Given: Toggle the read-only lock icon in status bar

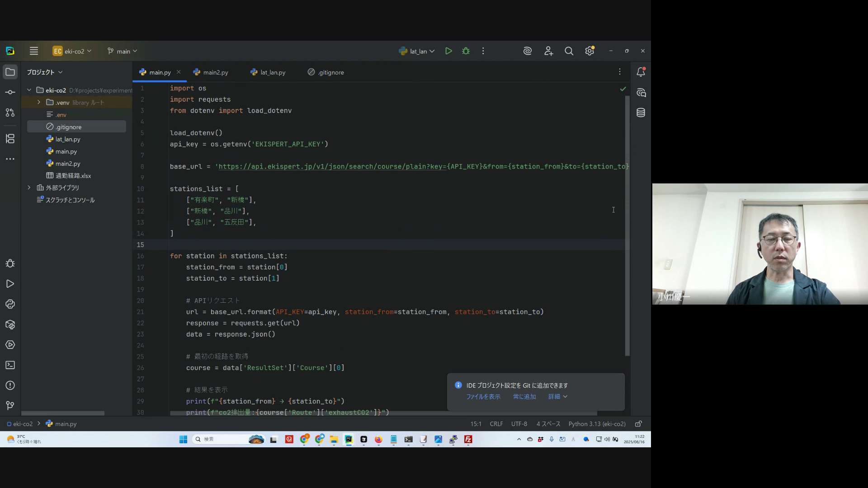Looking at the screenshot, I should (x=638, y=424).
